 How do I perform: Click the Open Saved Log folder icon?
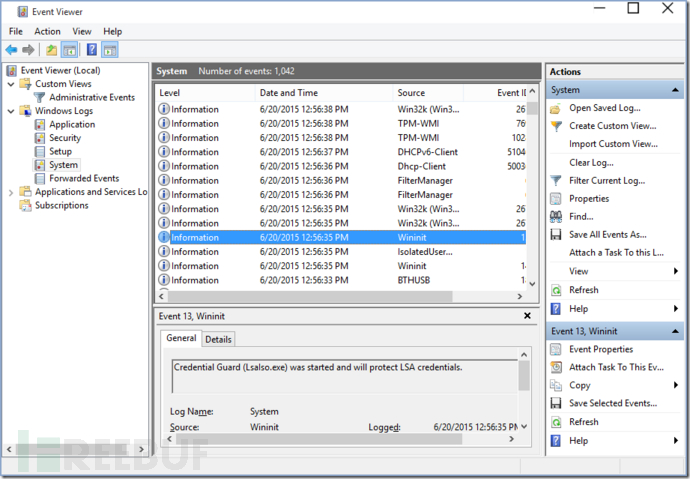click(555, 108)
